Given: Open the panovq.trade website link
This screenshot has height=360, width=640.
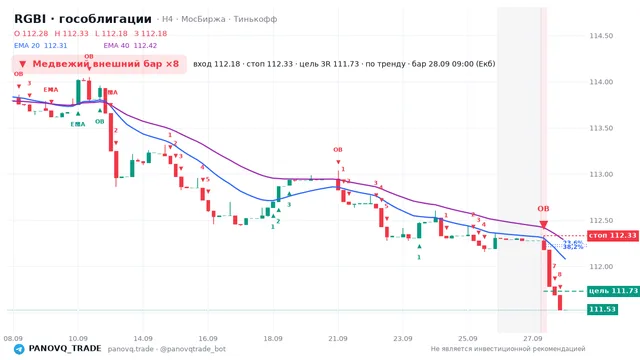Looking at the screenshot, I should pyautogui.click(x=131, y=349).
